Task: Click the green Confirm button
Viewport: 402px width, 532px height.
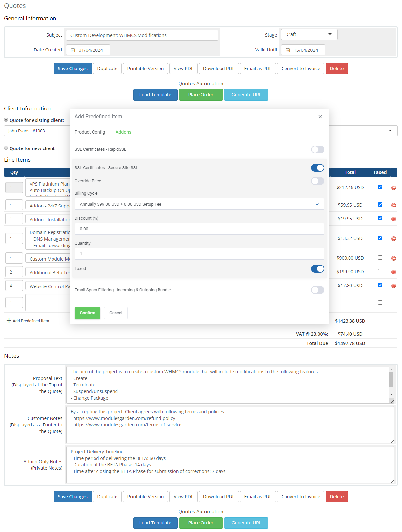Action: point(88,313)
